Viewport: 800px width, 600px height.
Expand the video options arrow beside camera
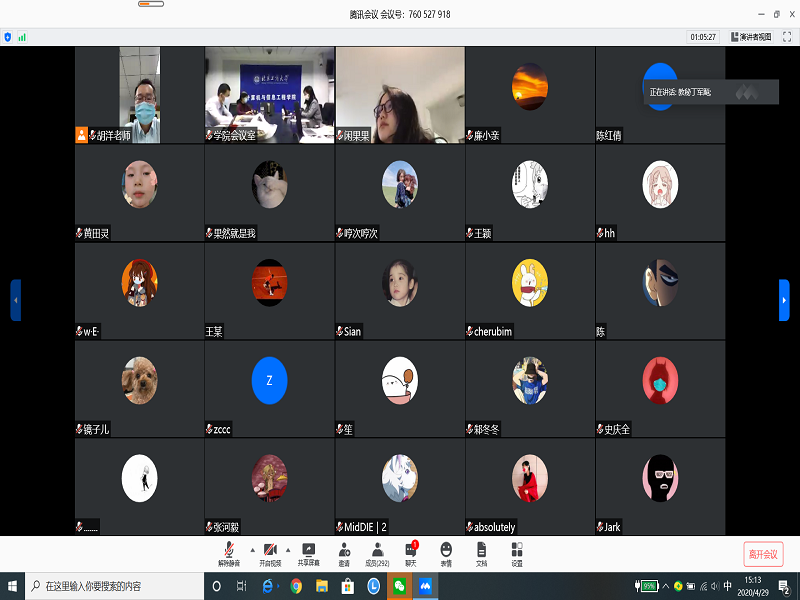click(x=289, y=549)
